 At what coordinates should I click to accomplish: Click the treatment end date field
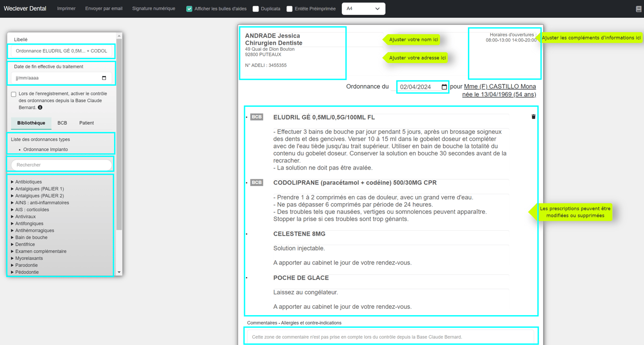point(62,78)
